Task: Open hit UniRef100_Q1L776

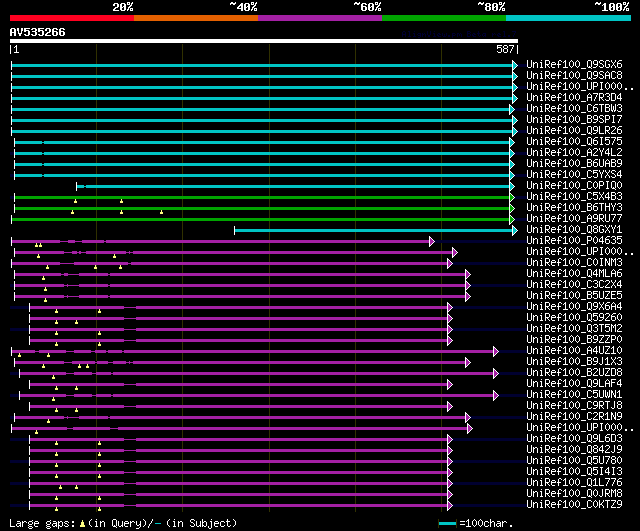Action: (x=574, y=483)
